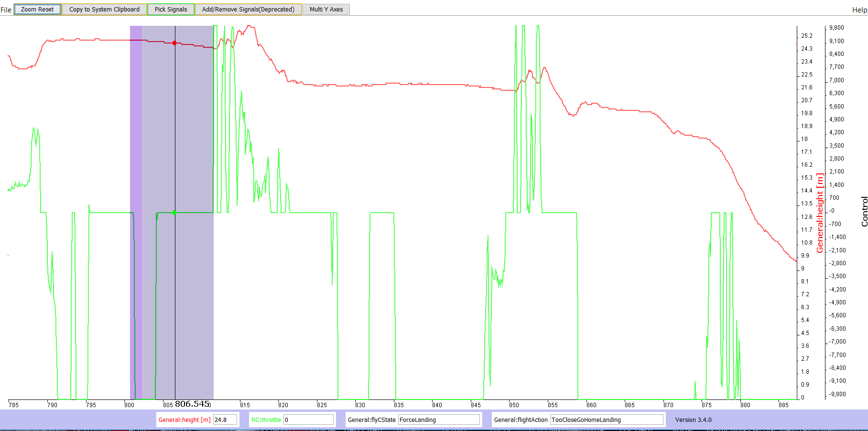Click the 18.9 height axis tick
The image size is (868, 431).
(x=807, y=126)
